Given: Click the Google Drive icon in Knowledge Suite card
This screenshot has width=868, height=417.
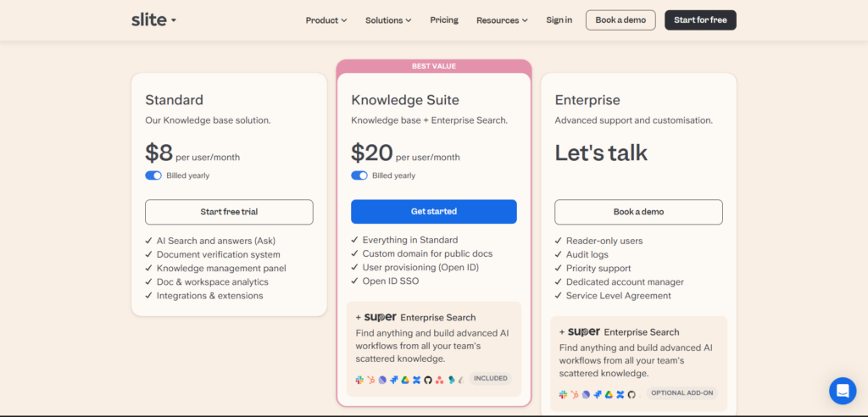Looking at the screenshot, I should pos(405,380).
